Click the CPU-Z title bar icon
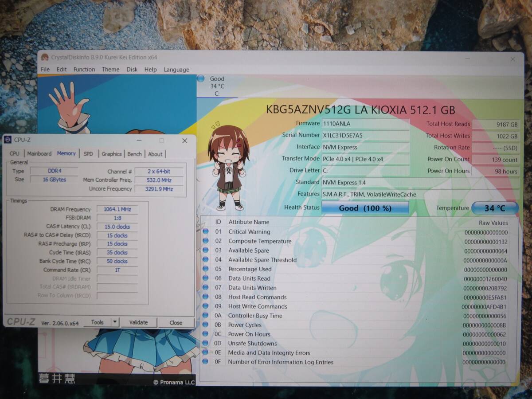The width and height of the screenshot is (532, 399). (8, 140)
